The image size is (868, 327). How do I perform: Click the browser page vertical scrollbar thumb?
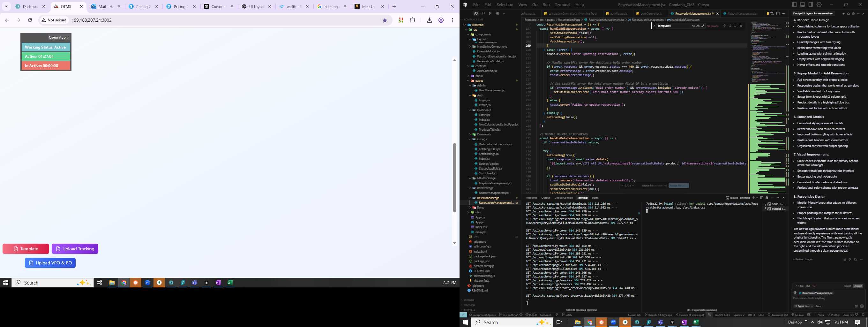point(454,178)
